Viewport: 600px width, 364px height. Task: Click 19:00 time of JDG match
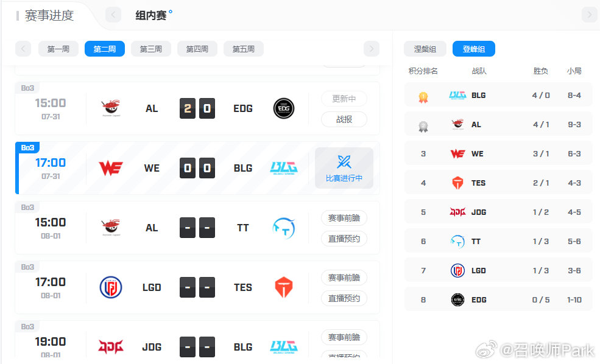pyautogui.click(x=51, y=341)
